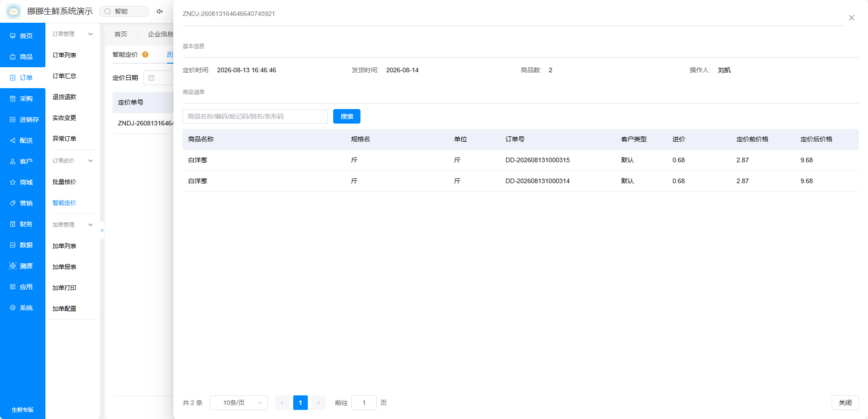This screenshot has width=868, height=419.
Task: Open 批量核价 menu item
Action: (64, 182)
